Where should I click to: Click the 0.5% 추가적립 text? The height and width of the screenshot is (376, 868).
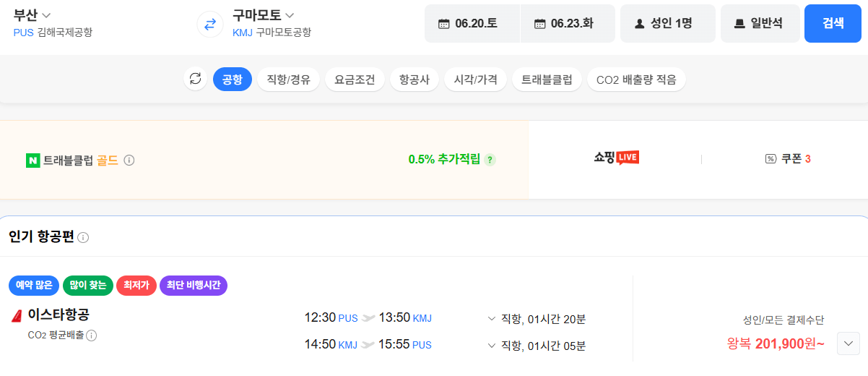(444, 159)
